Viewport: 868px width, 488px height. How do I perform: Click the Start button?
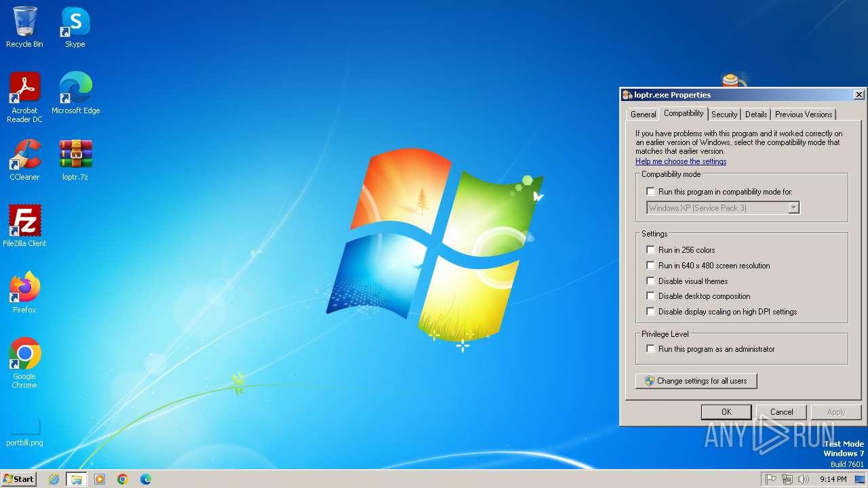point(18,479)
